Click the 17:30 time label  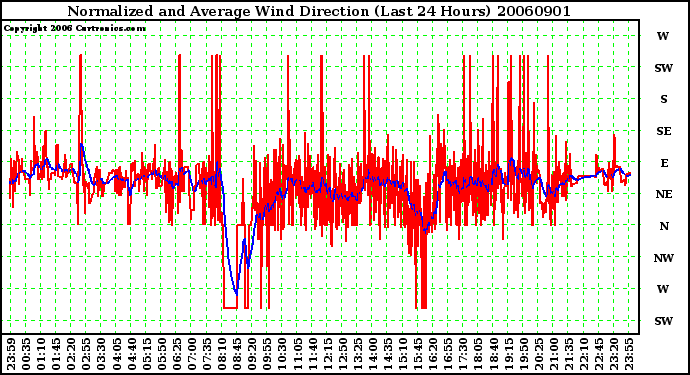tap(463, 354)
